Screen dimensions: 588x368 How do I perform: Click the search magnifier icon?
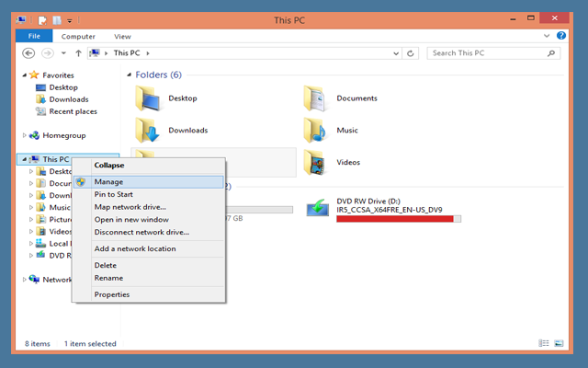[551, 53]
